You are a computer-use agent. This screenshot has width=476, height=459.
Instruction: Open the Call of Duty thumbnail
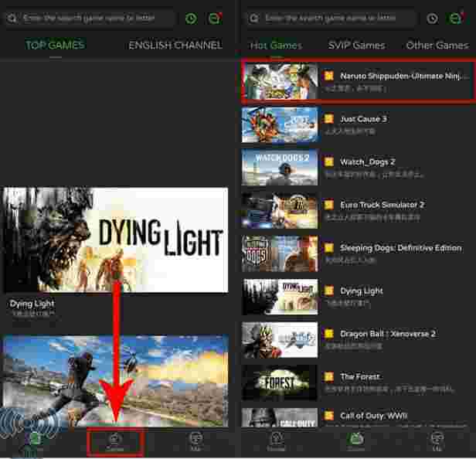(280, 418)
